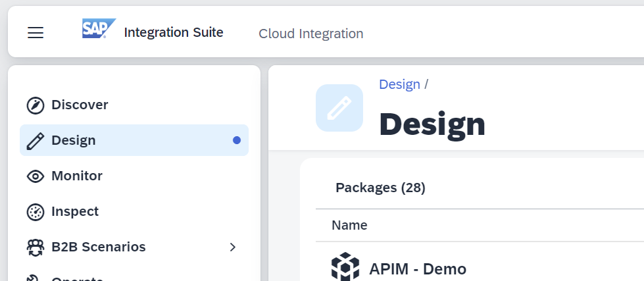Open the Inspect section

tap(134, 211)
